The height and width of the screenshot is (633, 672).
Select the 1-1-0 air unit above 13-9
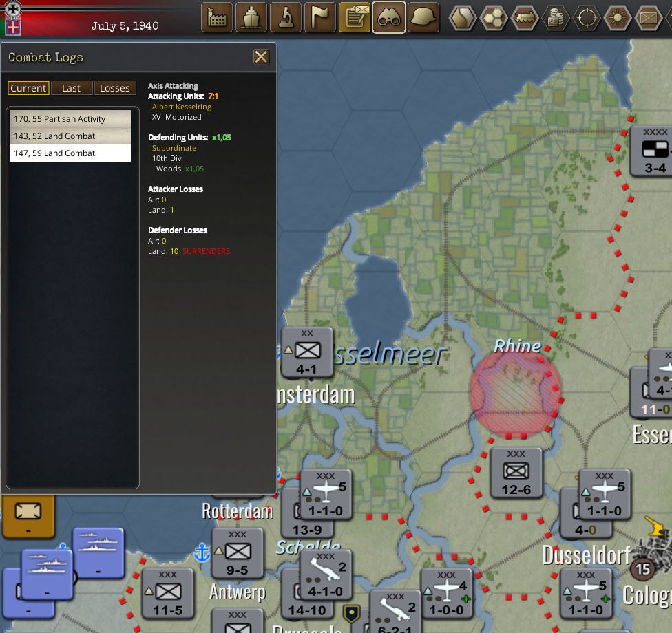(x=326, y=494)
